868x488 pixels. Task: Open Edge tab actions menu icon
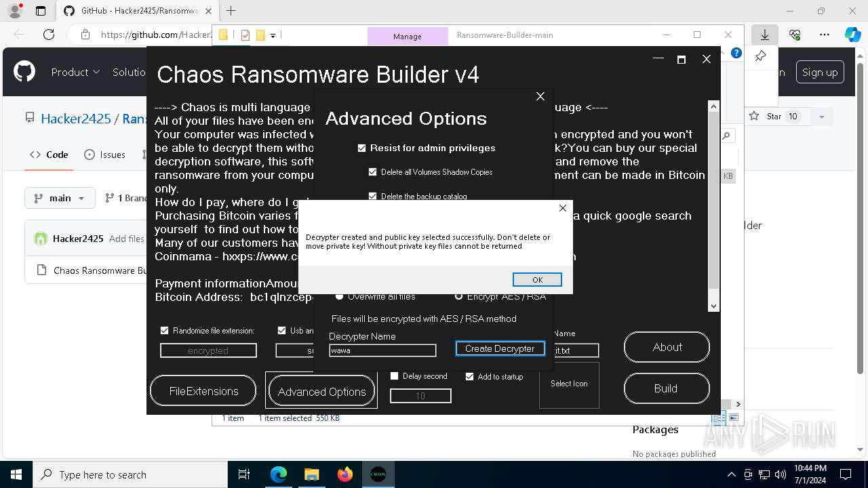pos(41,11)
